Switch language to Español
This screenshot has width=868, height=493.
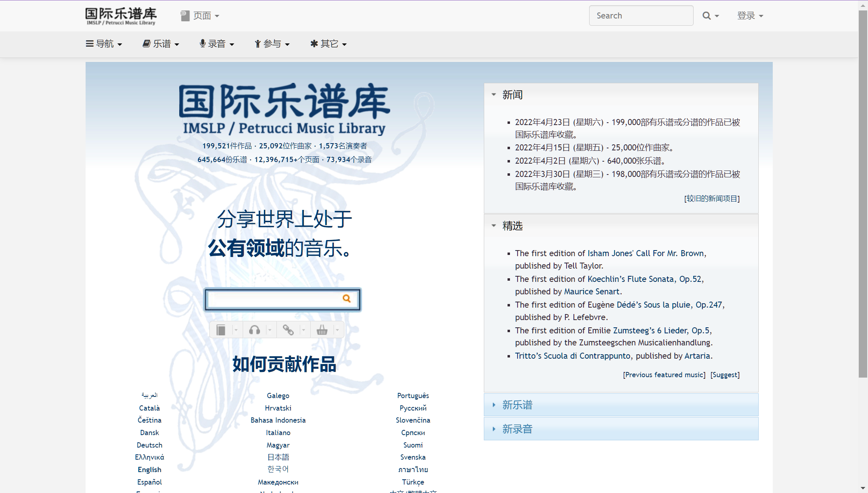coord(149,482)
